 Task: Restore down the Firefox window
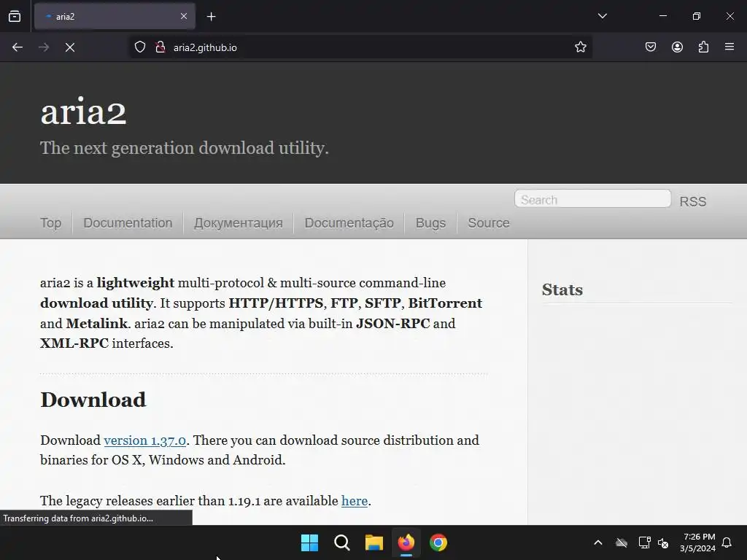(x=697, y=16)
